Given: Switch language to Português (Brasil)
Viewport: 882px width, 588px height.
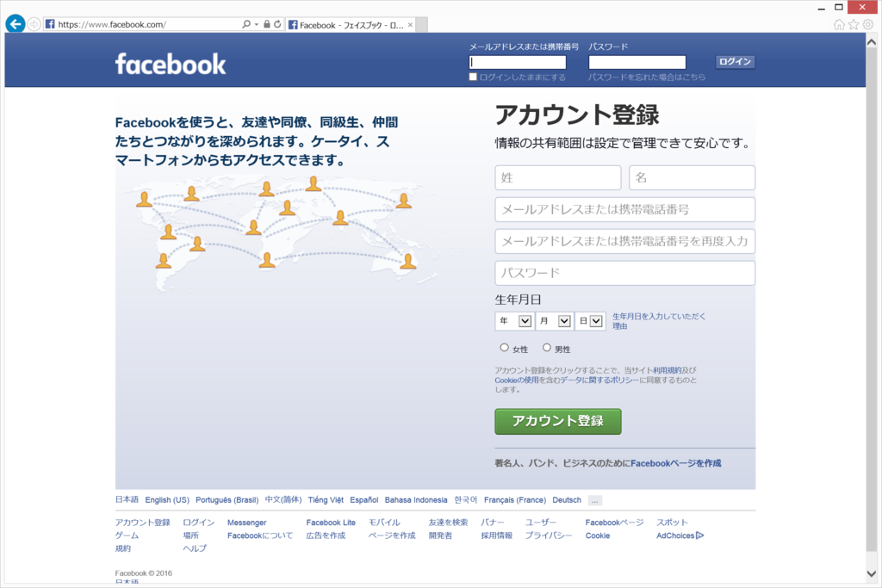Looking at the screenshot, I should 227,499.
